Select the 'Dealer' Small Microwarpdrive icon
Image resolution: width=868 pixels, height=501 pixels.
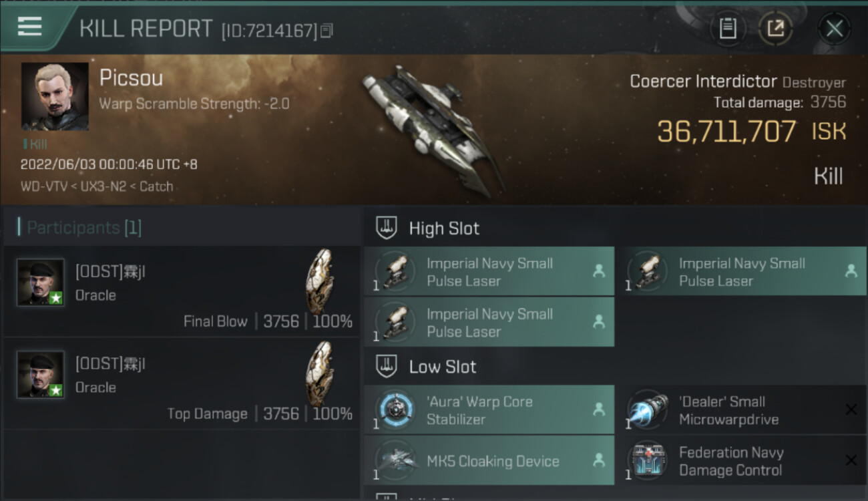[x=648, y=410]
